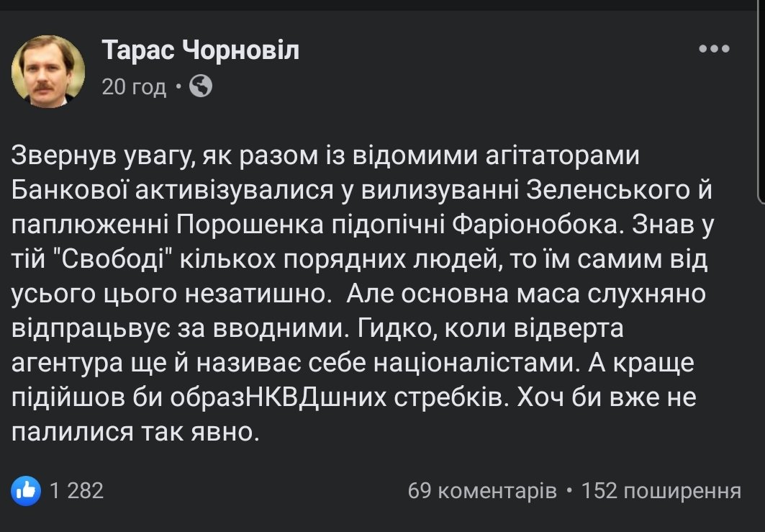Screen dimensions: 765x532
Task: Click the word 'націоналістами' in the post
Action: pyautogui.click(x=473, y=361)
